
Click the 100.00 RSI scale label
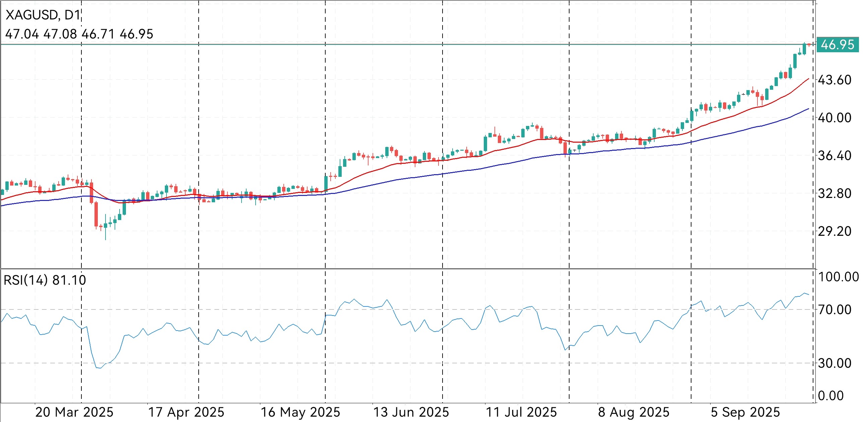(x=838, y=277)
